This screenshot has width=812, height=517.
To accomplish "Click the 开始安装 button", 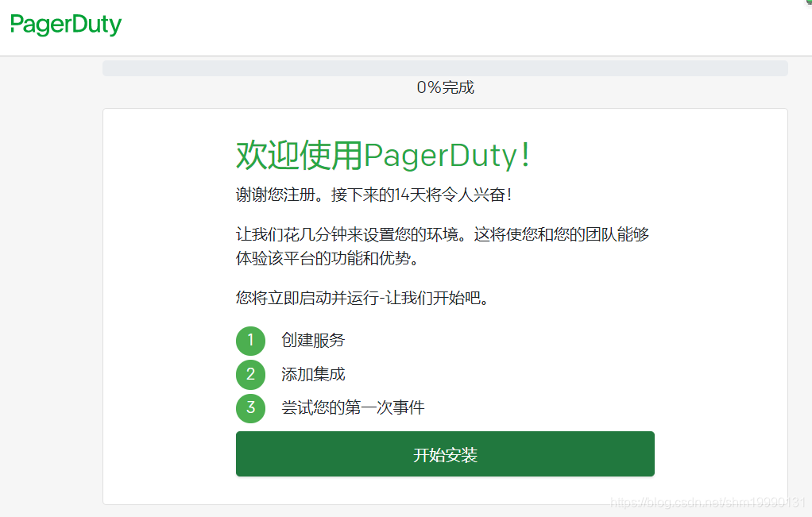I will click(445, 453).
